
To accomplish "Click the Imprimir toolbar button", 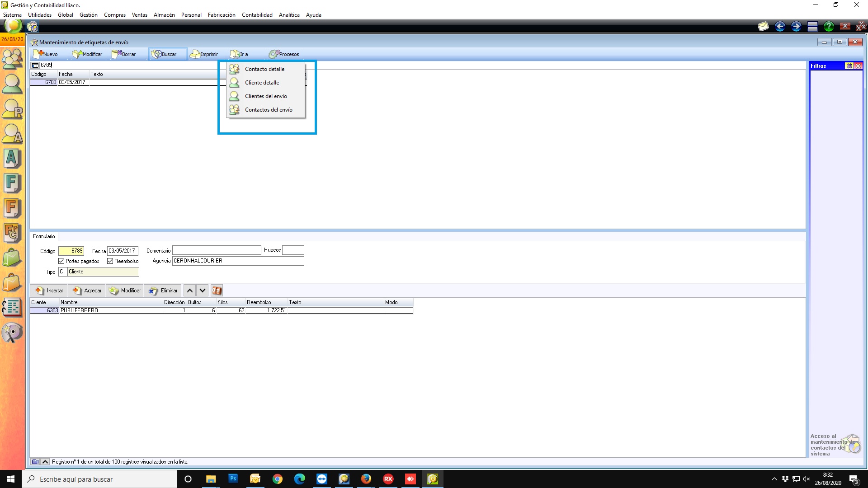I will [x=204, y=54].
